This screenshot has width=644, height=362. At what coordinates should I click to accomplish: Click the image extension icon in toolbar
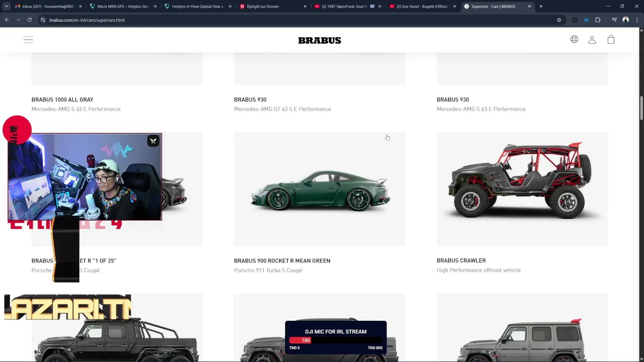coord(575,20)
